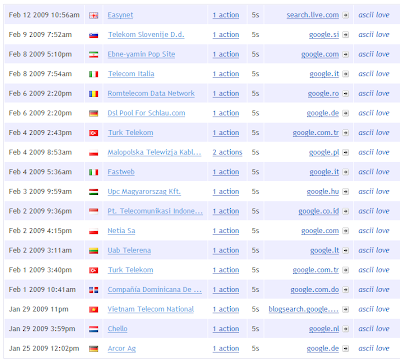Open google.it referrer in Telecom Italia row
This screenshot has height=362, width=400.
324,74
